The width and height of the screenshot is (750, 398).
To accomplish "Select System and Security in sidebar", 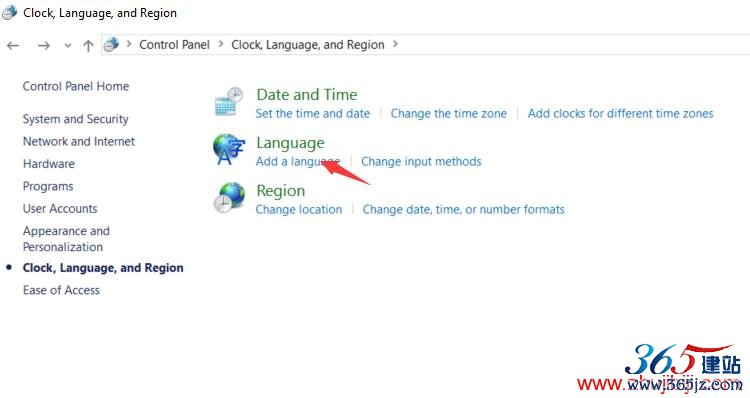I will (x=76, y=119).
